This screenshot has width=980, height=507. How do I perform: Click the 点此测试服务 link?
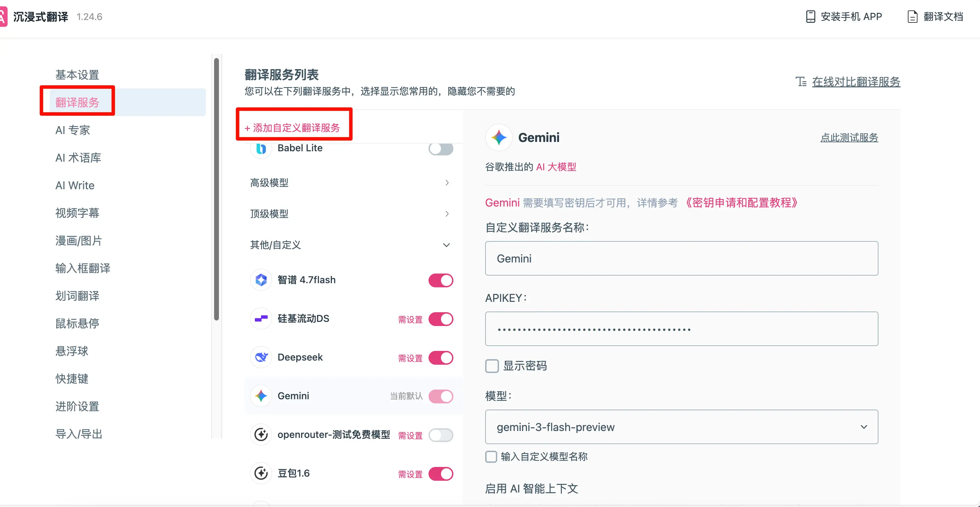click(849, 138)
